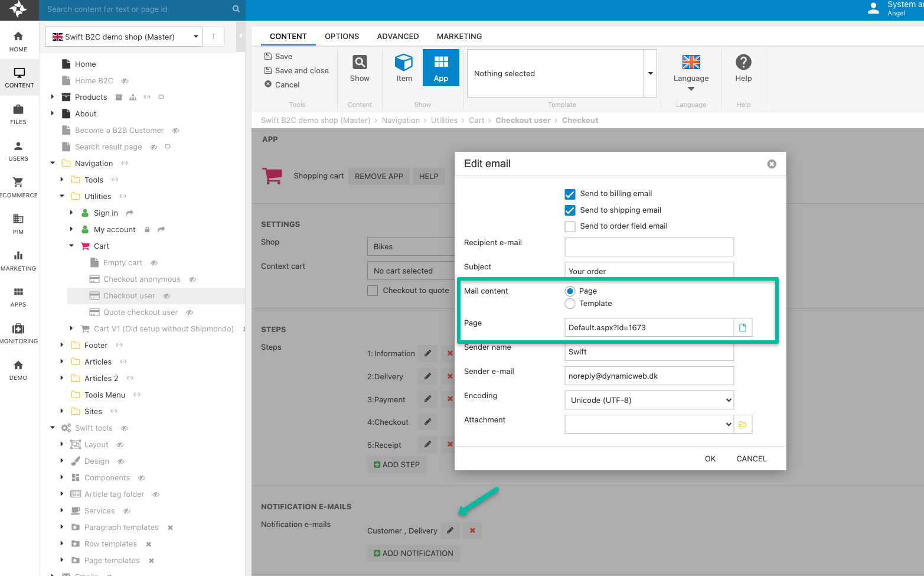
Task: Select Template mail content option
Action: click(570, 304)
